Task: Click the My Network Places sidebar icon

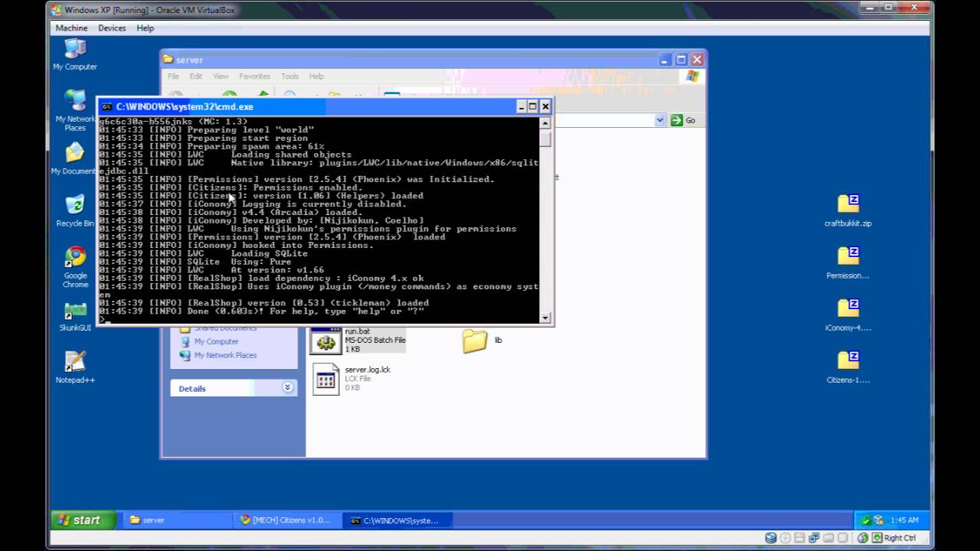Action: (185, 355)
